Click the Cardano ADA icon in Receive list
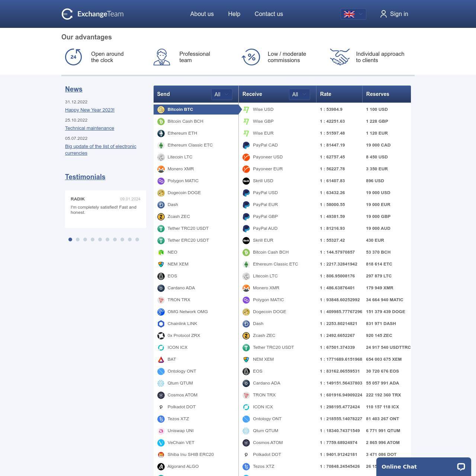 coord(246,383)
